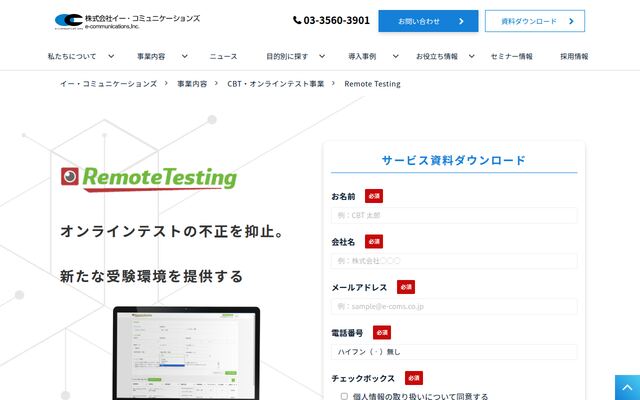The width and height of the screenshot is (640, 400).
Task: Go to 採用情報 page
Action: 574,56
